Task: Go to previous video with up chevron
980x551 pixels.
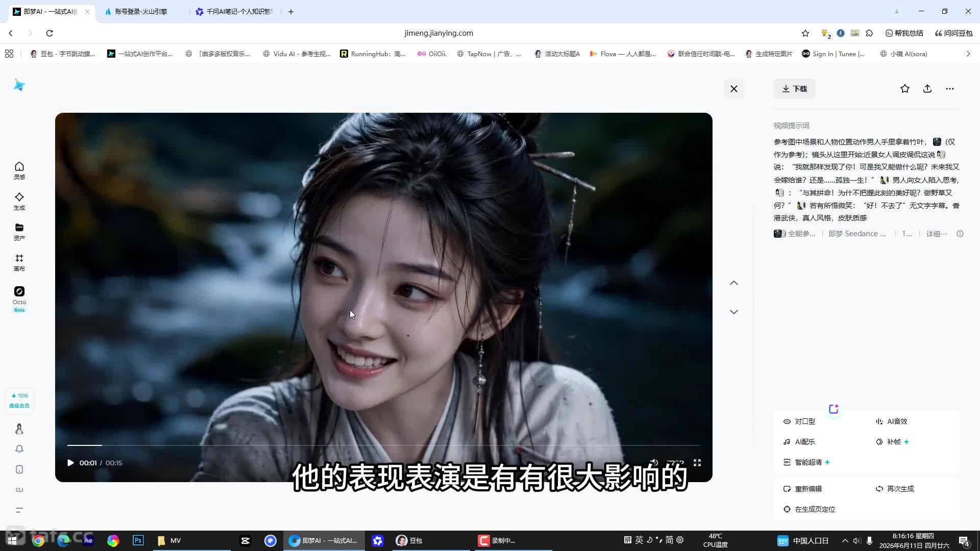Action: (x=734, y=283)
